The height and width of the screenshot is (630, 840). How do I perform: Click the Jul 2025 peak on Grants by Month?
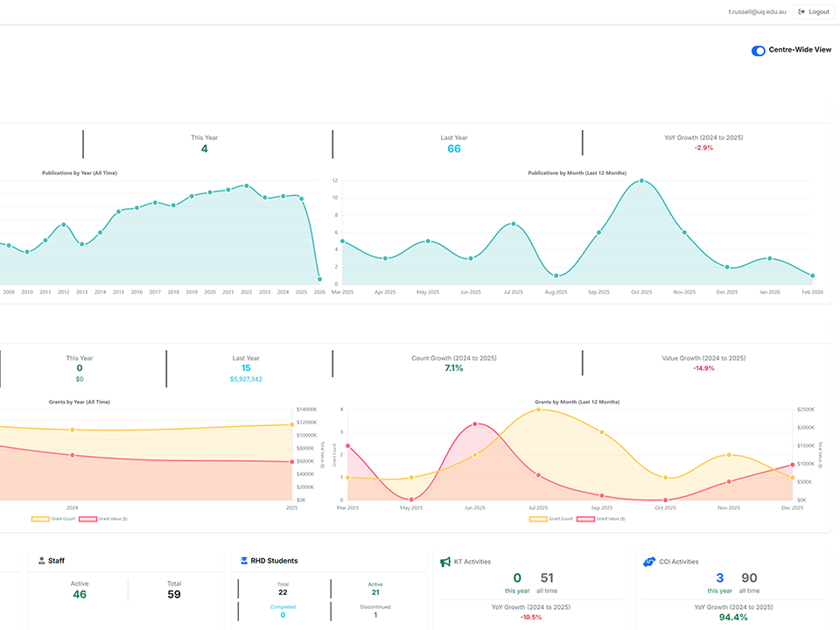538,409
